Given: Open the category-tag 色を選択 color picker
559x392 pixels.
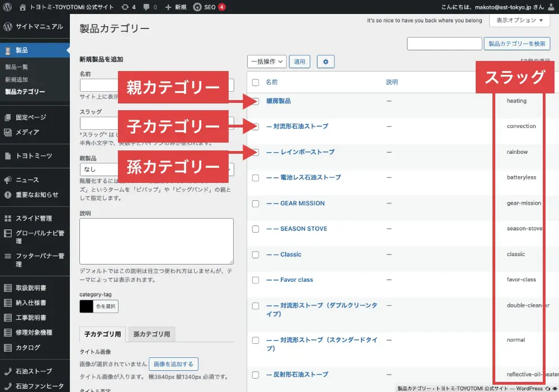Looking at the screenshot, I should tap(99, 306).
